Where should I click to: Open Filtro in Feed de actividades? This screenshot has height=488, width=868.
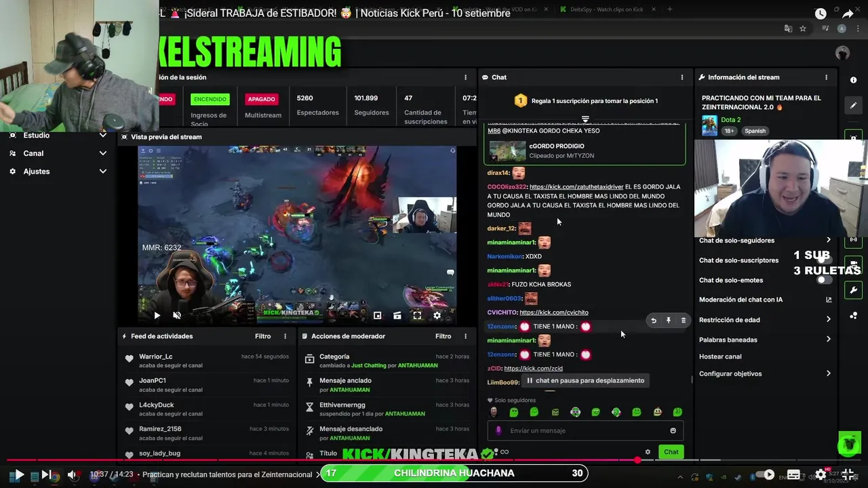262,336
